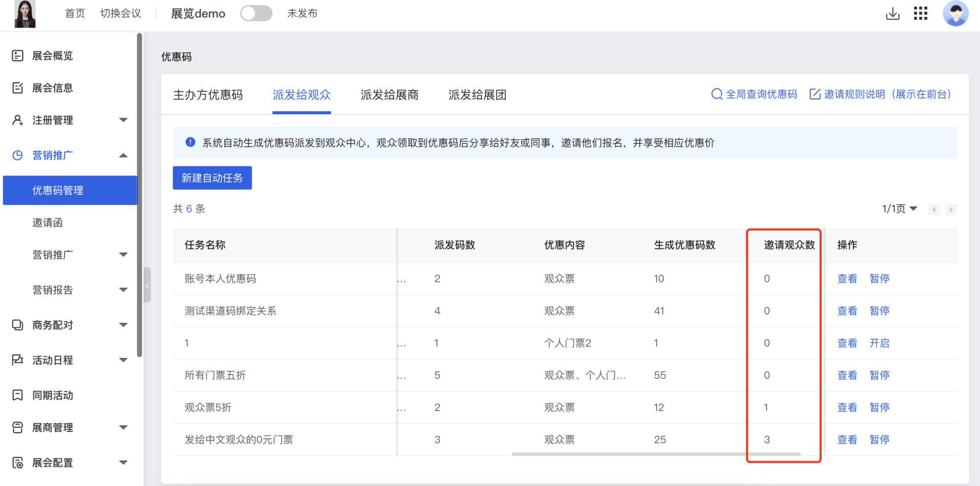Switch to 主办方优惠码 tab
The image size is (980, 486).
coord(208,95)
